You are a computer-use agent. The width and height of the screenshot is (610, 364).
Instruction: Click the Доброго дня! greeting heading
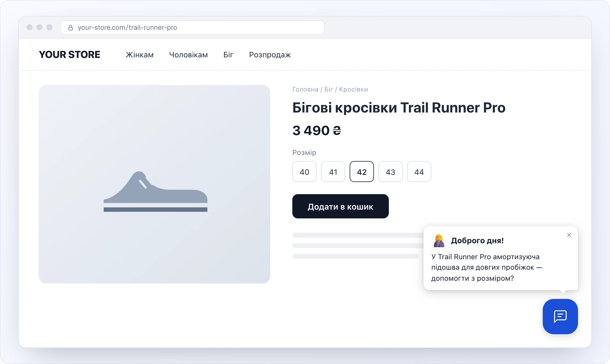pos(477,240)
